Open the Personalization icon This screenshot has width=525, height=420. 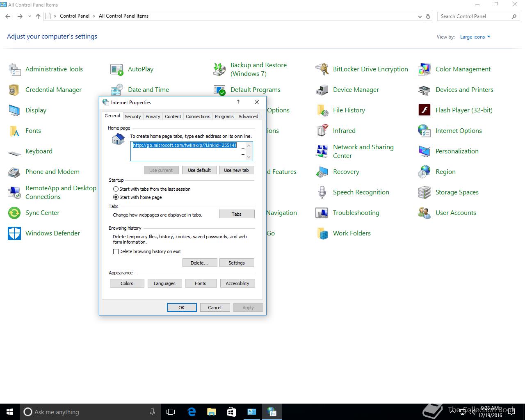425,151
